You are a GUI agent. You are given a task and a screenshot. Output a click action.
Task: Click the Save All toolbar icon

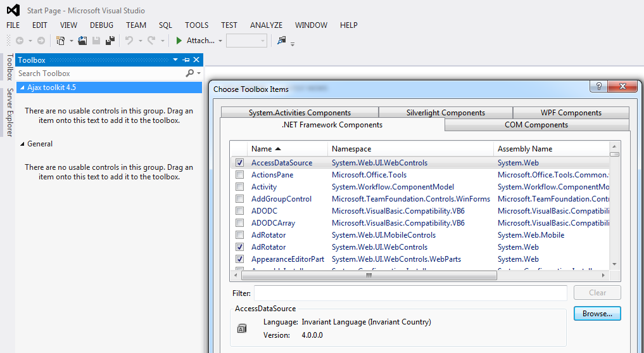pyautogui.click(x=110, y=41)
